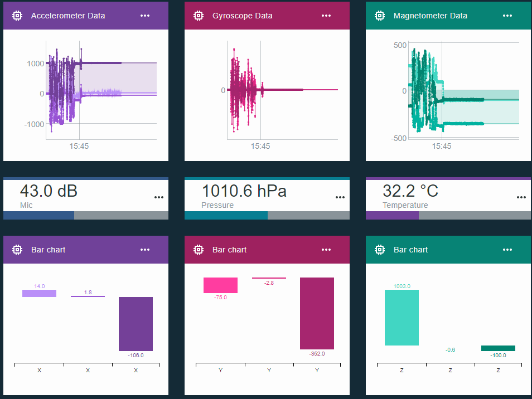
Task: Open Accelerometer Data options menu
Action: coord(145,16)
